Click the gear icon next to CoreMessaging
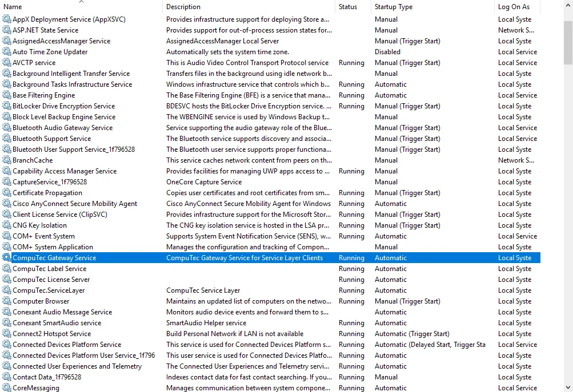The height and width of the screenshot is (392, 573). [x=7, y=388]
